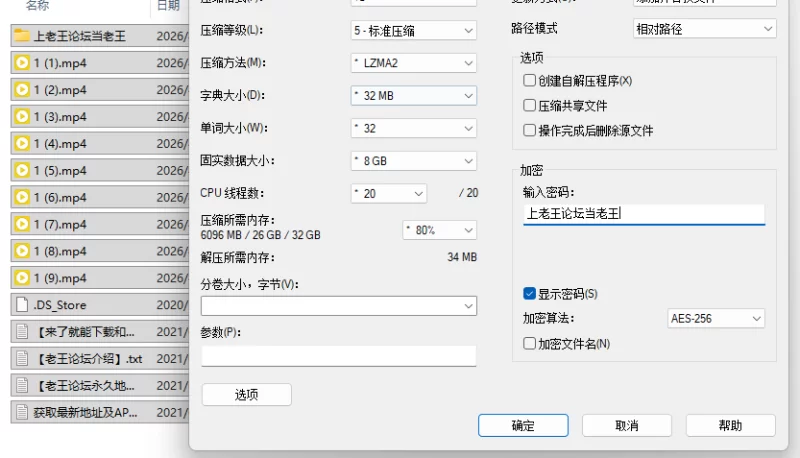Click the 取消 button

(x=627, y=425)
